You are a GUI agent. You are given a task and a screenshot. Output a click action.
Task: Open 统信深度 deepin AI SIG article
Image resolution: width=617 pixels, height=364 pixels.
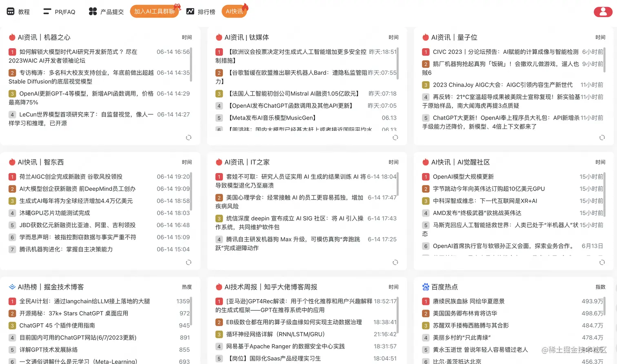[289, 223]
